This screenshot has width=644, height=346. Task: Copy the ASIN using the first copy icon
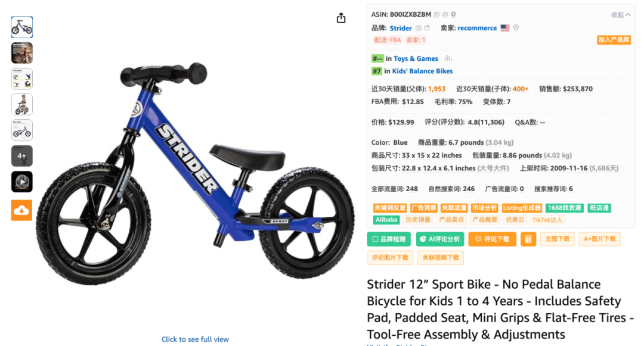pyautogui.click(x=436, y=15)
